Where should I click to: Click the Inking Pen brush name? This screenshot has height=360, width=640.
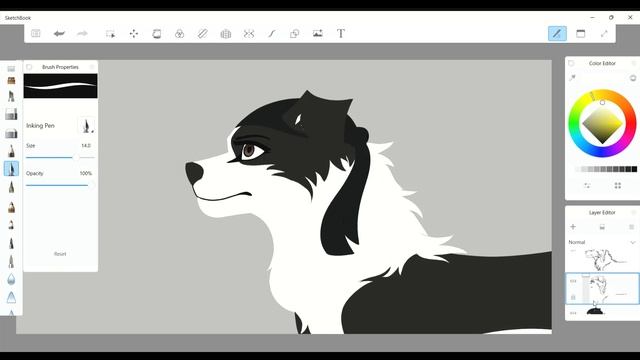(x=40, y=126)
